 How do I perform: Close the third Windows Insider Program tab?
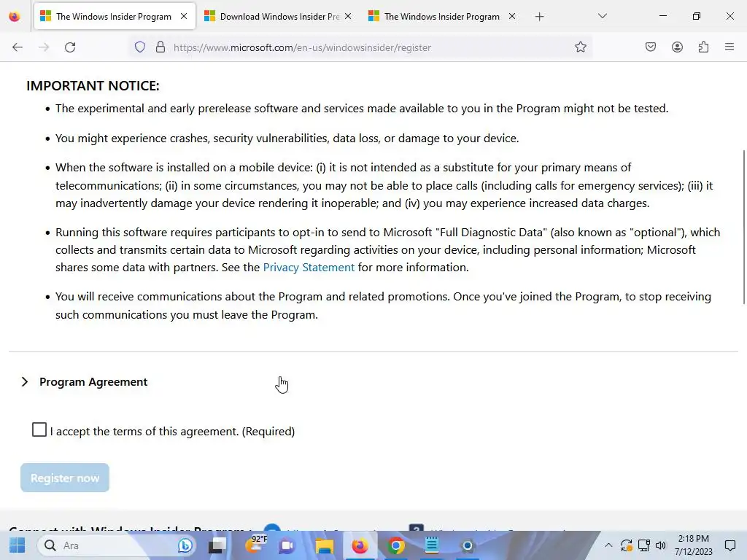click(512, 16)
